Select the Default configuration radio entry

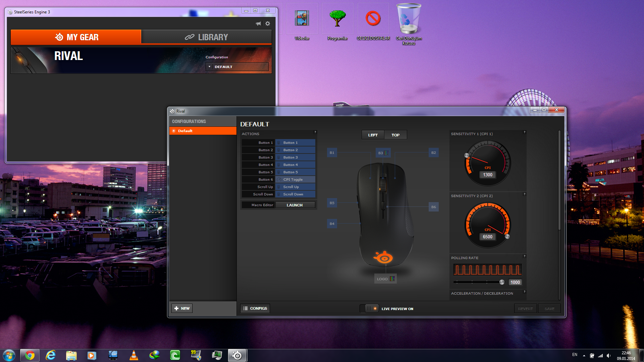coord(203,131)
